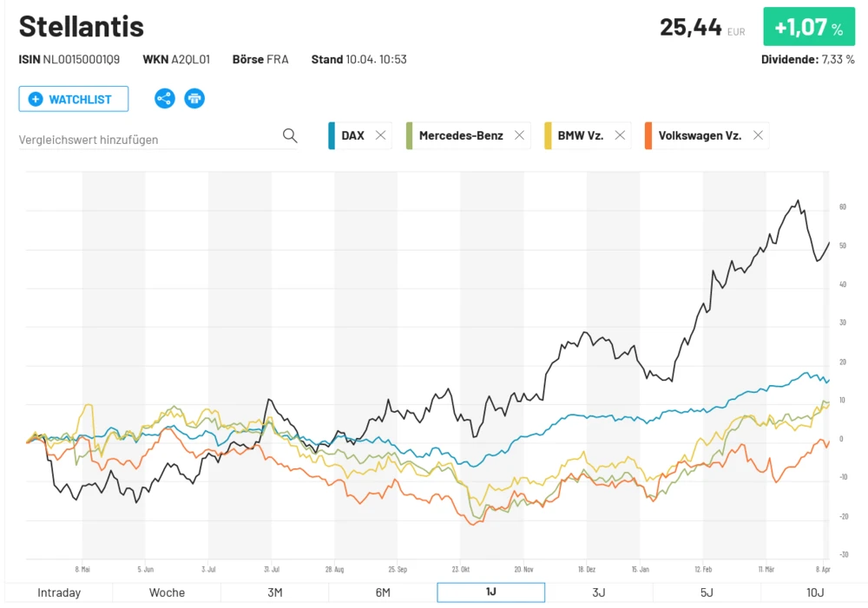This screenshot has width=868, height=608.
Task: Switch to Intraday timeframe
Action: pyautogui.click(x=59, y=592)
